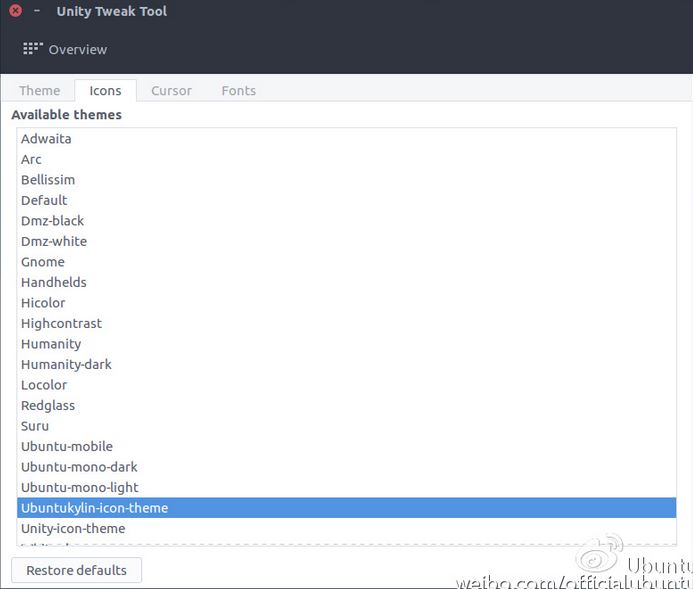
Task: Select Unity-icon-theme from the list
Action: point(73,528)
